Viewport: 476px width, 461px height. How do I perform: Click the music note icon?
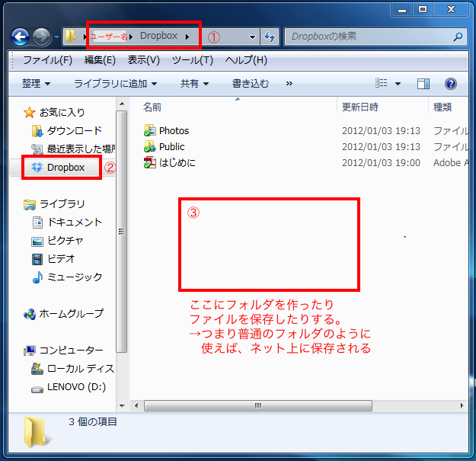[37, 277]
